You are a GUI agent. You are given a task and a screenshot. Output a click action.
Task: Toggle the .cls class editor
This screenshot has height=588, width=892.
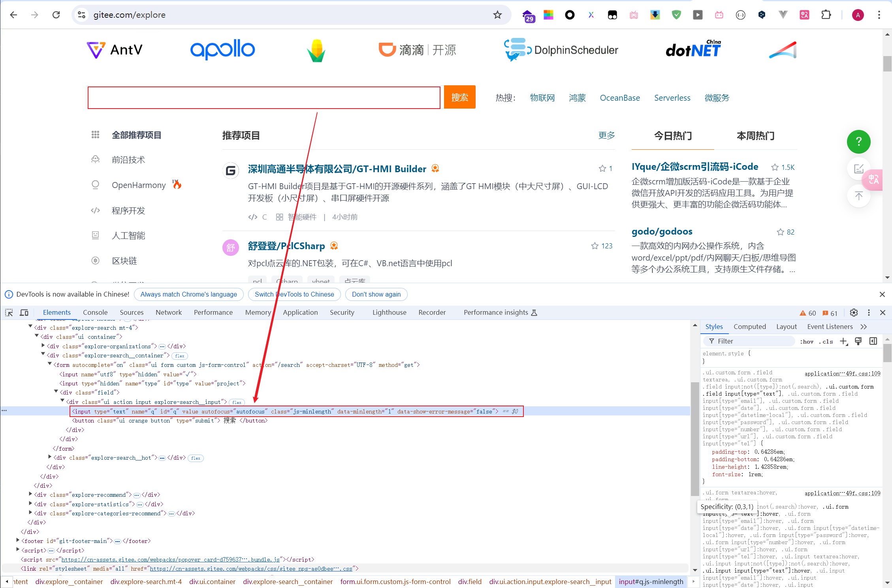click(826, 342)
